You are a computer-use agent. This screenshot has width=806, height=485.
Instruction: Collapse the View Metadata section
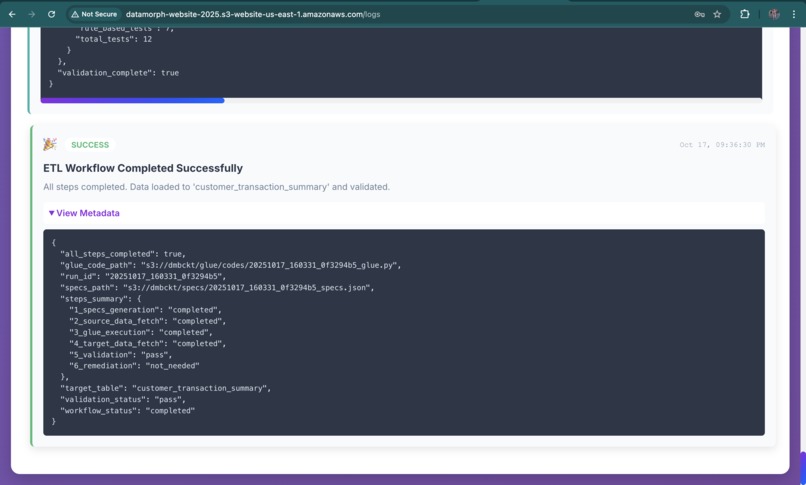84,213
